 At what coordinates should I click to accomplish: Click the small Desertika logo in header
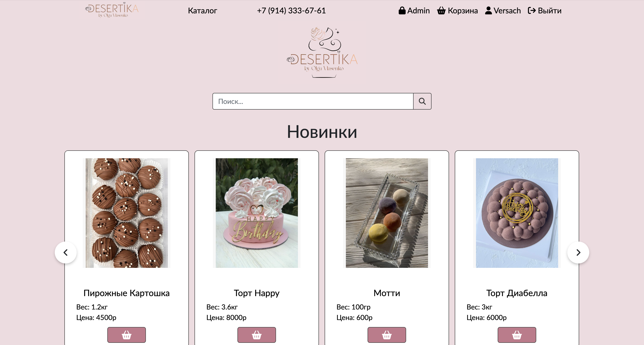tap(111, 10)
